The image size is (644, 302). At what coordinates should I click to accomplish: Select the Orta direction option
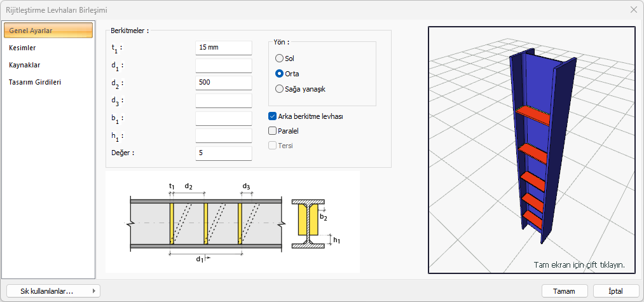point(279,74)
